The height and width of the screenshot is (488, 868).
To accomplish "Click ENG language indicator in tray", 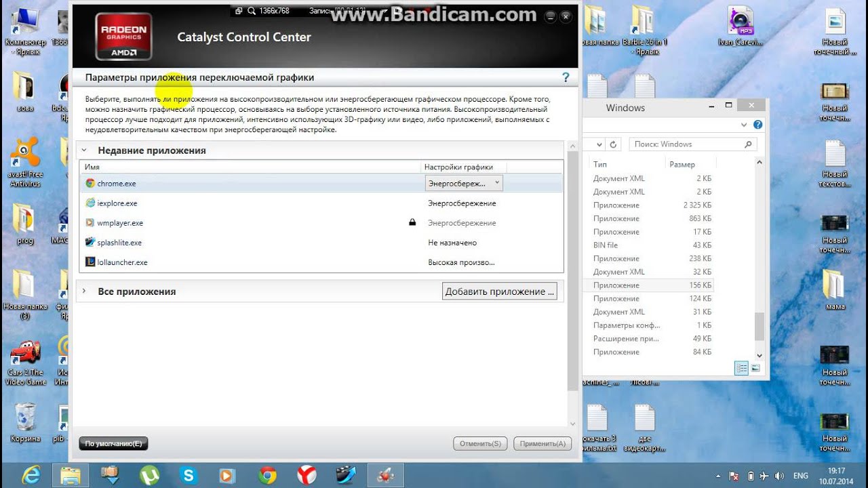I will pyautogui.click(x=801, y=476).
